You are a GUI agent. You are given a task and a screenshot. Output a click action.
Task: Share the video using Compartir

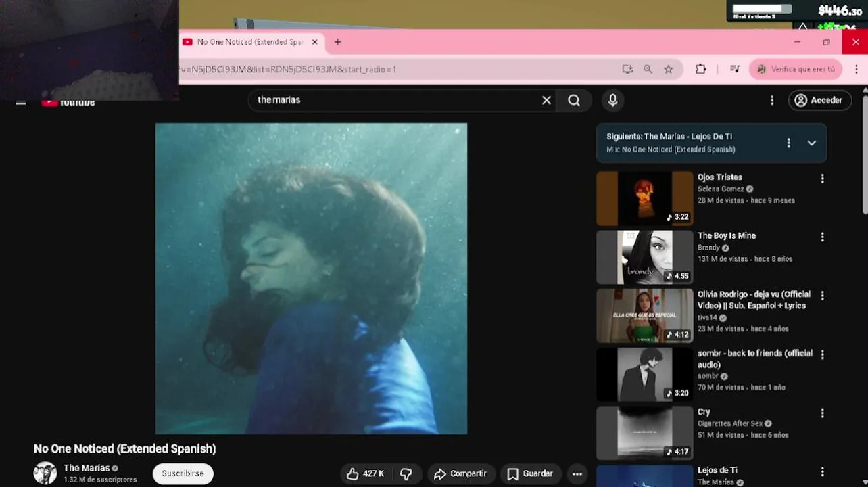[460, 473]
